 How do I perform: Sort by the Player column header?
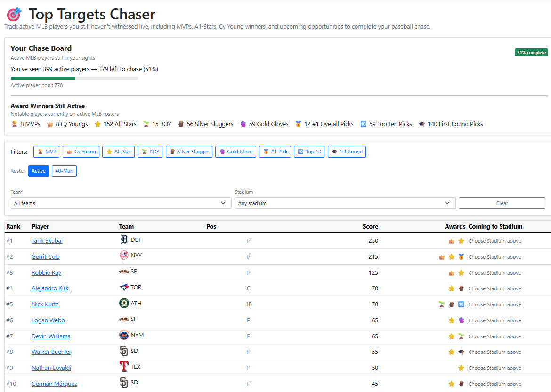click(x=41, y=226)
